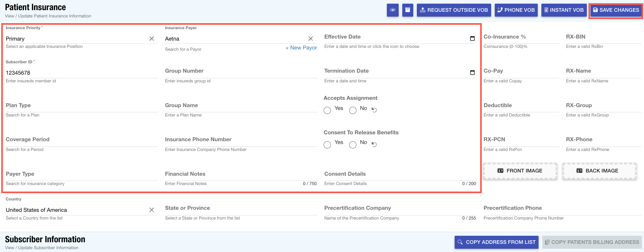The height and width of the screenshot is (252, 644).
Task: Select Yes for Accepts Assignment
Action: [x=327, y=110]
